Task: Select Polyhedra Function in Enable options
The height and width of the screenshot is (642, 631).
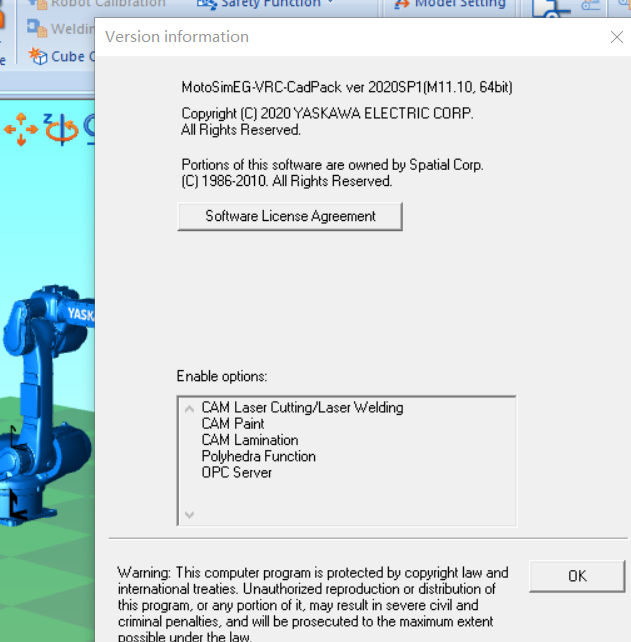Action: pos(258,456)
